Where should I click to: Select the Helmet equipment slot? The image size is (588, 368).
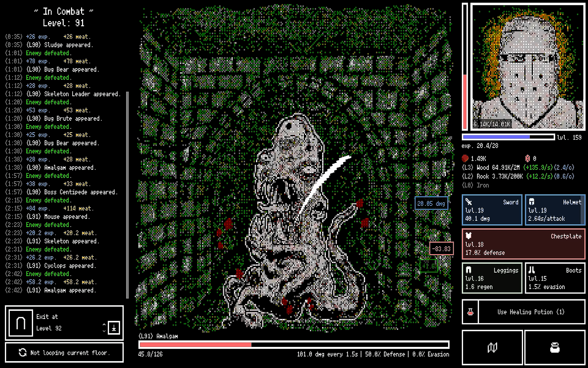[x=555, y=210]
